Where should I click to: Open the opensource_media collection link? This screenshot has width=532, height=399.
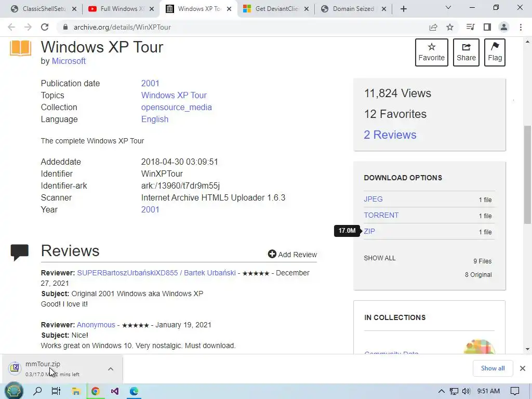[x=177, y=107]
